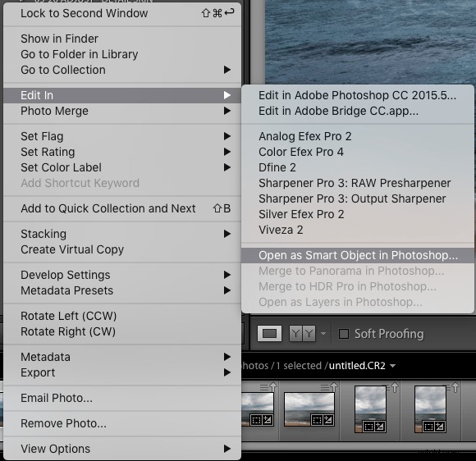Click the Before/After YY view icon
The image size is (476, 461).
pos(302,334)
